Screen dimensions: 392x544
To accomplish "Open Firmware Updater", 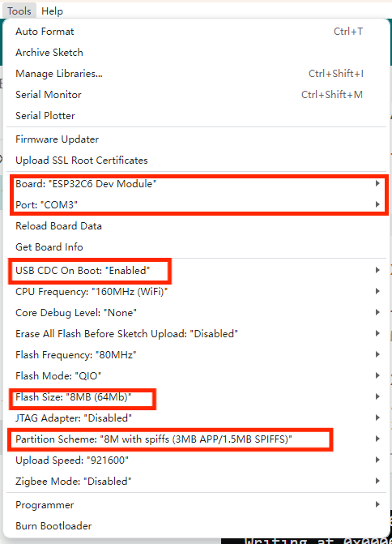I will click(196, 139).
